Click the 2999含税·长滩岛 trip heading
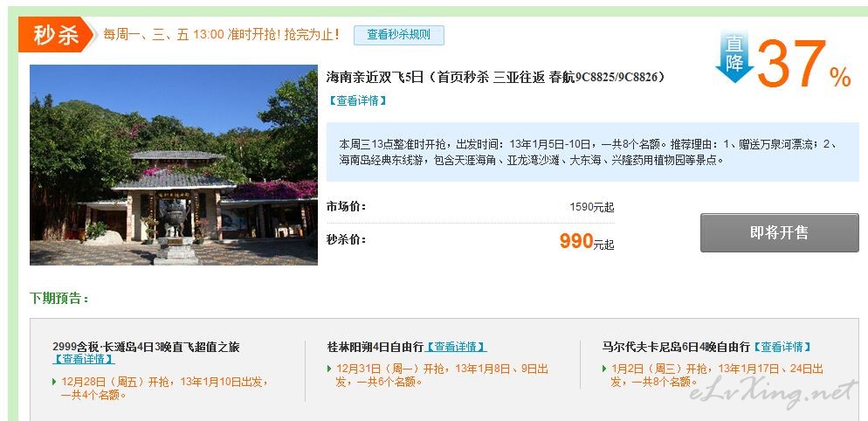The width and height of the screenshot is (868, 421). click(146, 348)
